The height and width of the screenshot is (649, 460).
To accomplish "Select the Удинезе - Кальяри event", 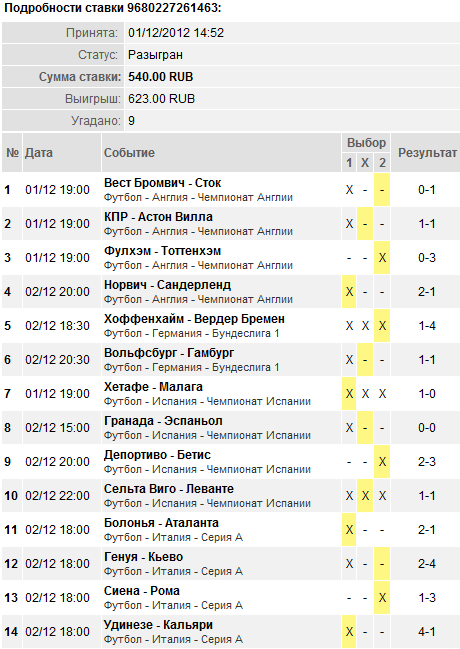I will (x=158, y=625).
